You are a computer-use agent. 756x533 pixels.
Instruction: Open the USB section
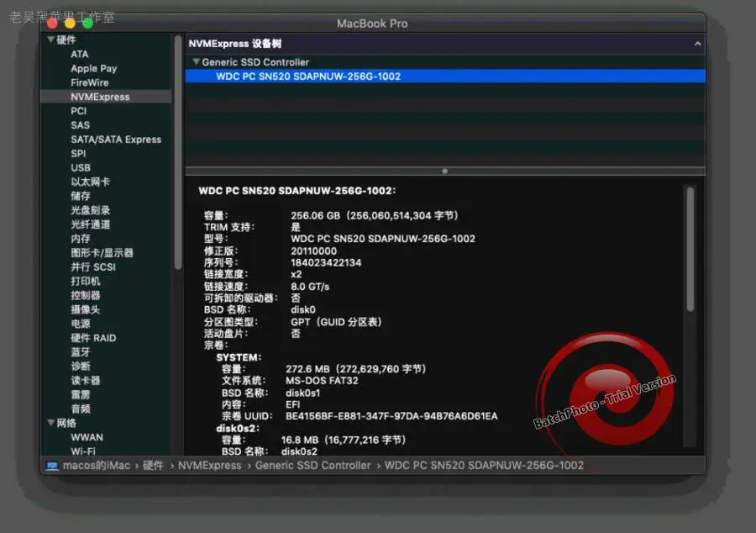click(x=81, y=167)
